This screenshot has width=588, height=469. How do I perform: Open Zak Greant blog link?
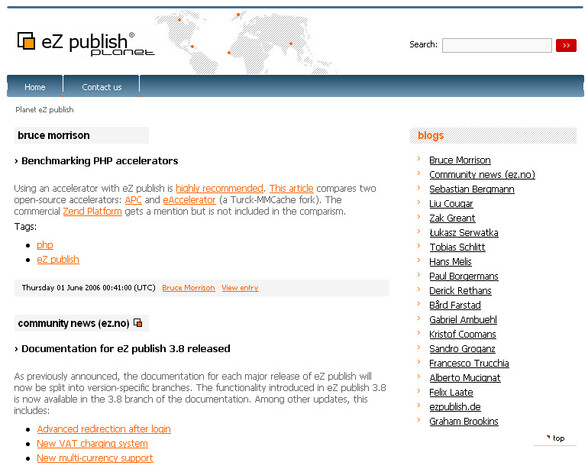452,218
